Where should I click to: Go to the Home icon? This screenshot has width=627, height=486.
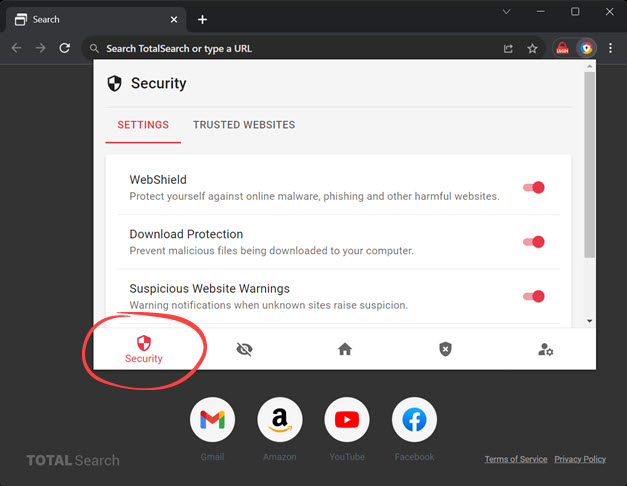pos(345,349)
